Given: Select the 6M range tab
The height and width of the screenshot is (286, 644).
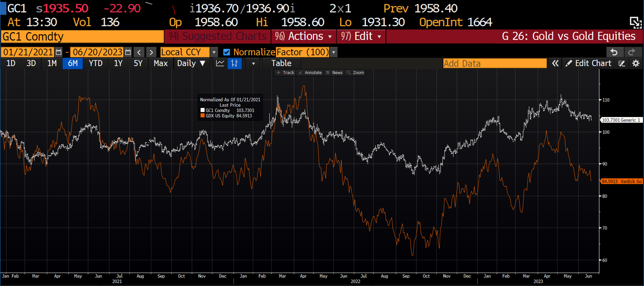Looking at the screenshot, I should [72, 63].
